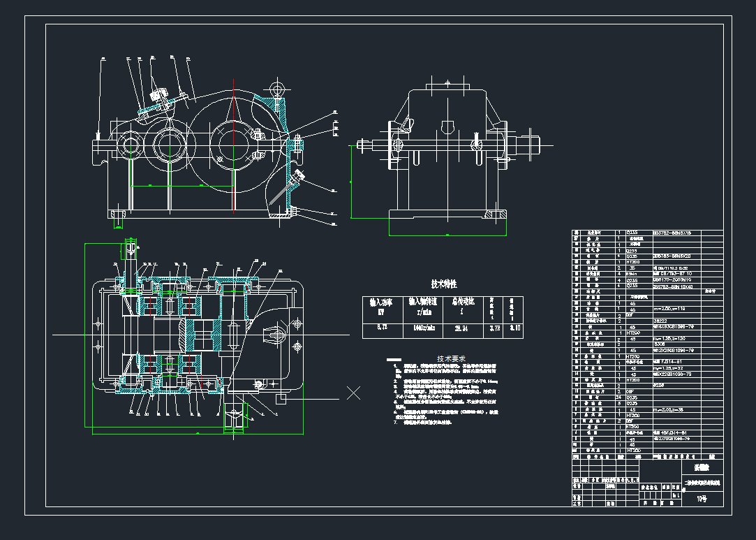Viewport: 756px width, 540px height.
Task: Click the middle shaft bearing circle in the front view
Action: coord(170,143)
